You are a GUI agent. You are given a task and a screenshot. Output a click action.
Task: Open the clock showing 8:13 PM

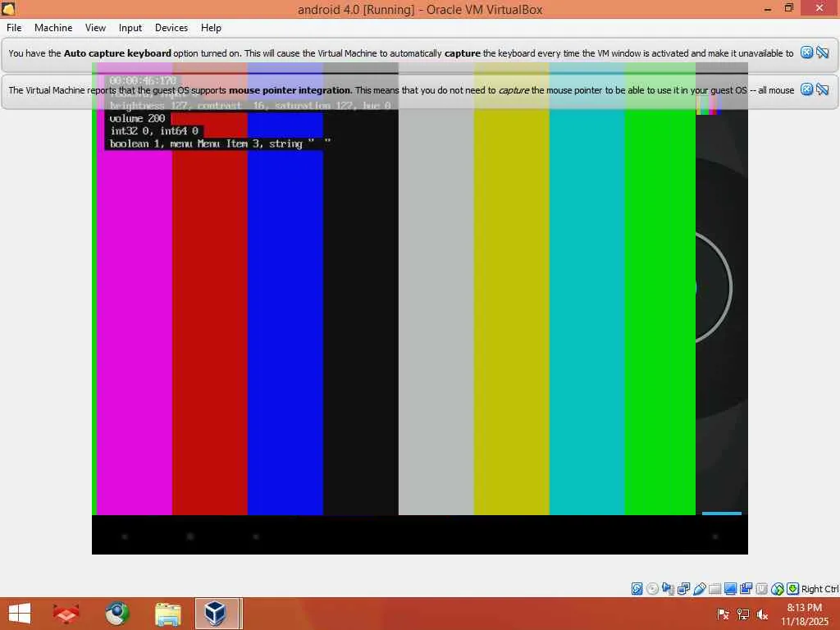(804, 614)
